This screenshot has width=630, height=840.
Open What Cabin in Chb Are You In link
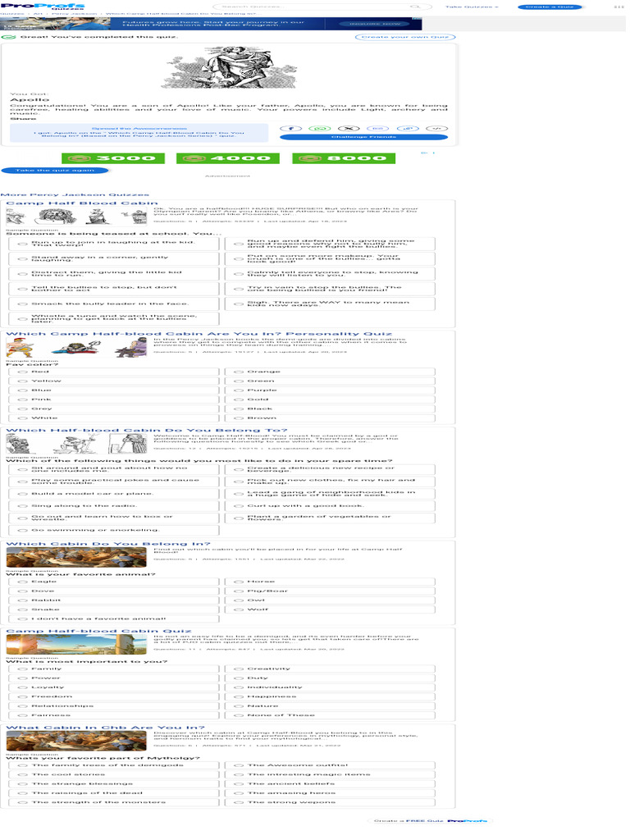click(106, 728)
